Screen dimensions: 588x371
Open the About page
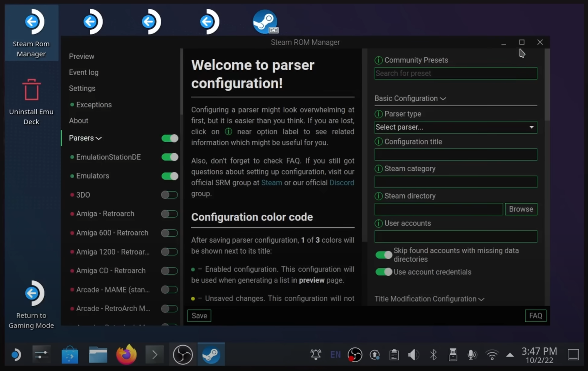pyautogui.click(x=79, y=121)
